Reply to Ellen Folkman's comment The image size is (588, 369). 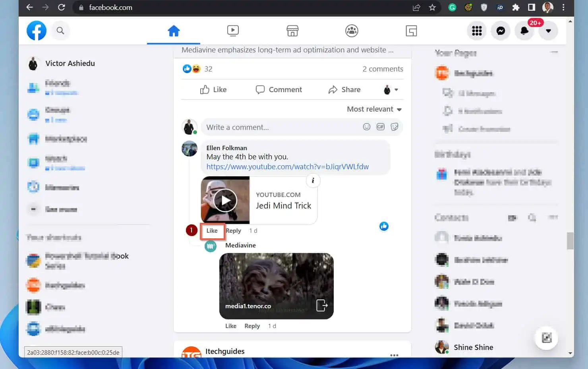click(233, 230)
